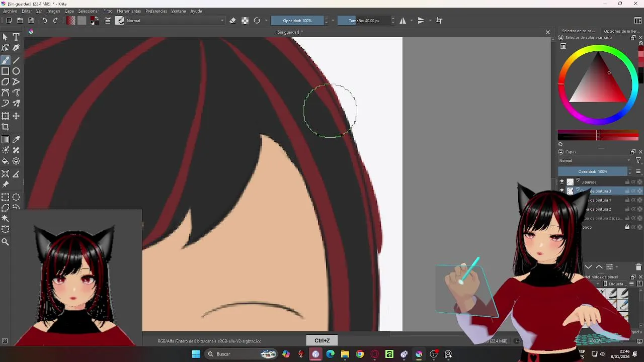The width and height of the screenshot is (644, 362).
Task: Open the Imagen menu
Action: (x=53, y=11)
